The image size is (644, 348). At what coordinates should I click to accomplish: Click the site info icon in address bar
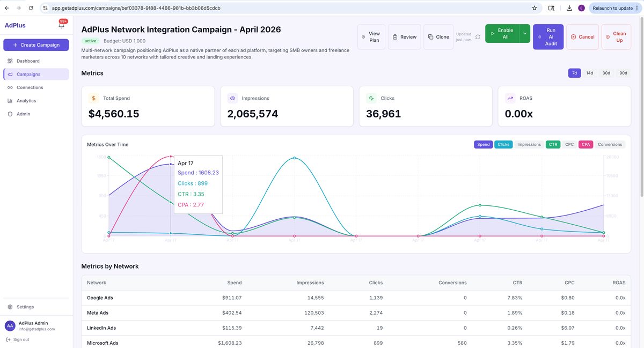[x=46, y=8]
